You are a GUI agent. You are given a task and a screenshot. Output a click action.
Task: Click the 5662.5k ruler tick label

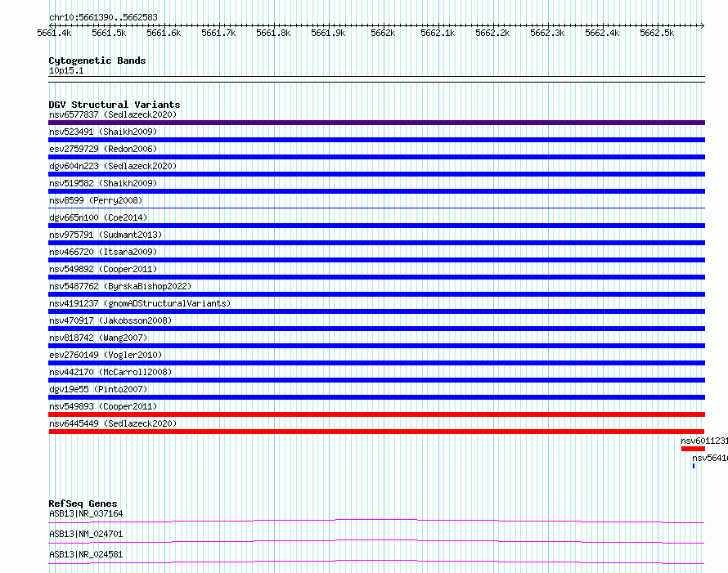(x=657, y=33)
